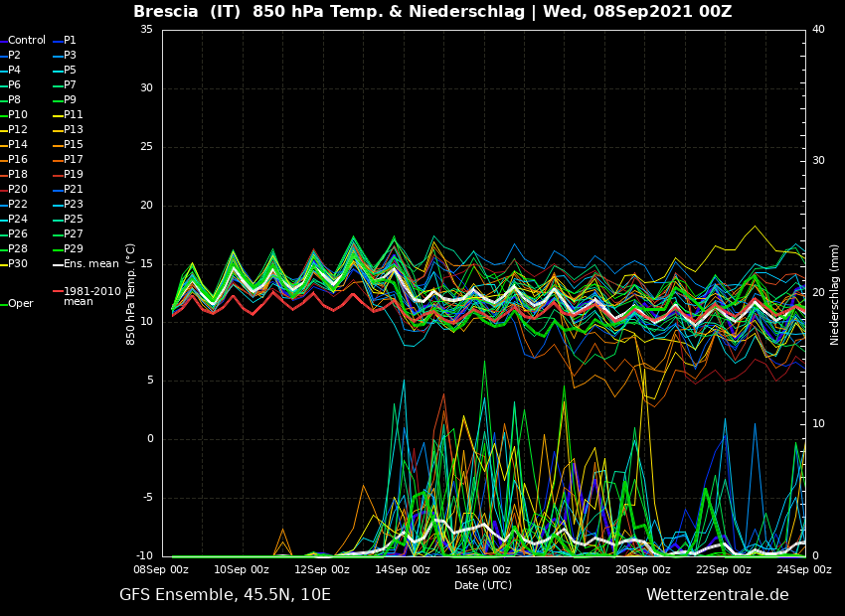Click the 25 temperature axis value
The width and height of the screenshot is (845, 616).
(x=146, y=146)
